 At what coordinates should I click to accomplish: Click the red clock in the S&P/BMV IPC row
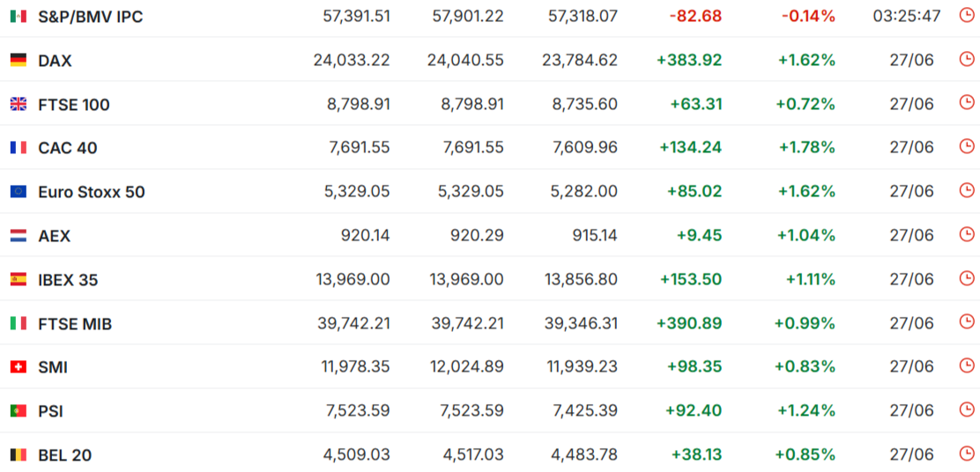click(966, 15)
